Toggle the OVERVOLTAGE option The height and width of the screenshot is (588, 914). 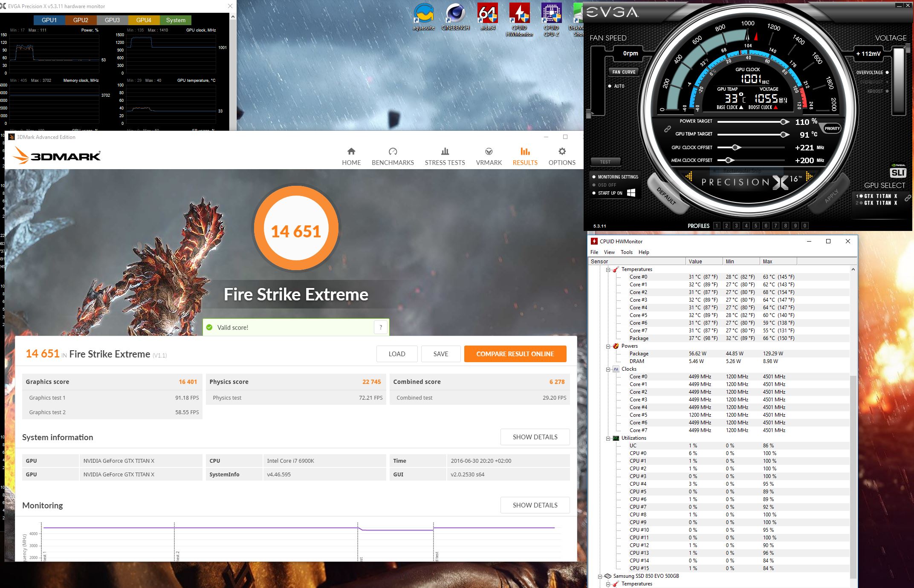tap(873, 72)
